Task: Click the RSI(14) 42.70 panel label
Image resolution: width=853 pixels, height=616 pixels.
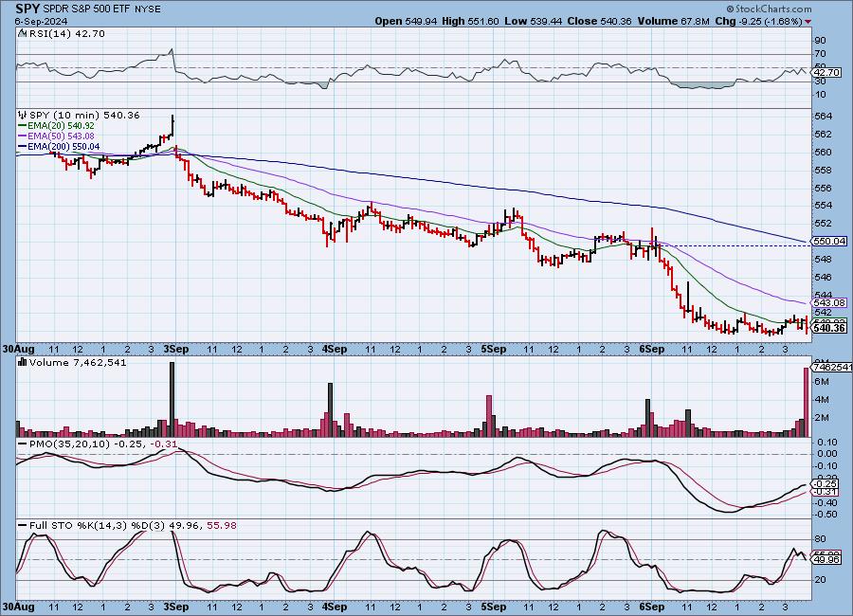Action: tap(65, 33)
